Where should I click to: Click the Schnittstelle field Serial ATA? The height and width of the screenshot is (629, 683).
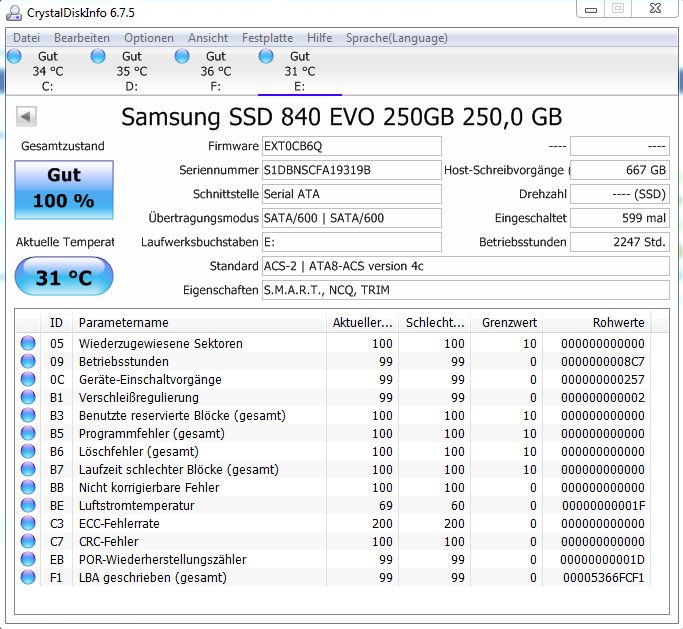coord(352,194)
